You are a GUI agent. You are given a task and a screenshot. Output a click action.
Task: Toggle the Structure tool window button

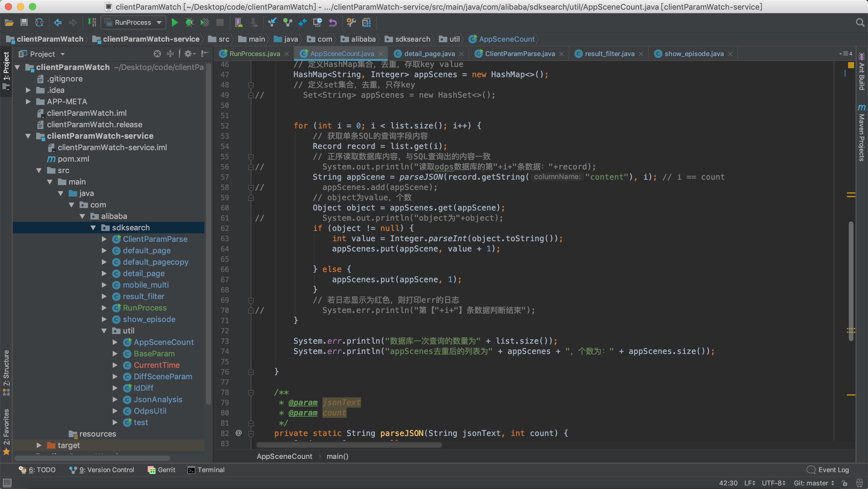pos(6,372)
